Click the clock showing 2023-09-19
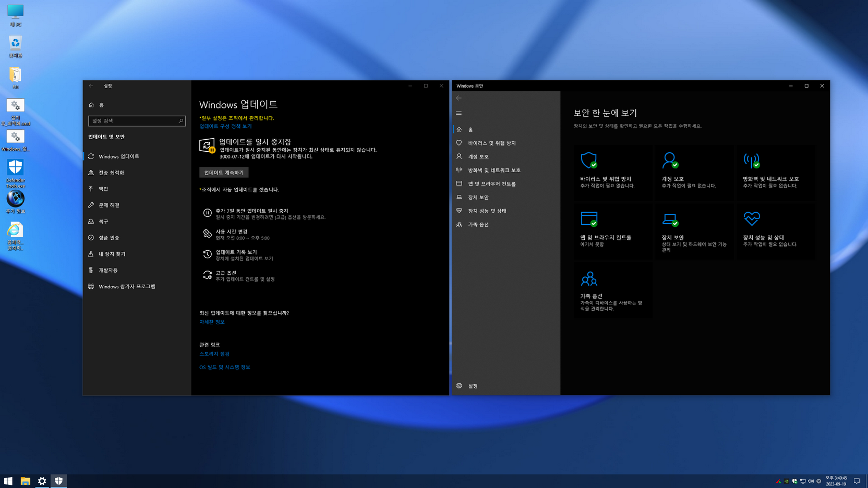The height and width of the screenshot is (488, 868). tap(836, 481)
